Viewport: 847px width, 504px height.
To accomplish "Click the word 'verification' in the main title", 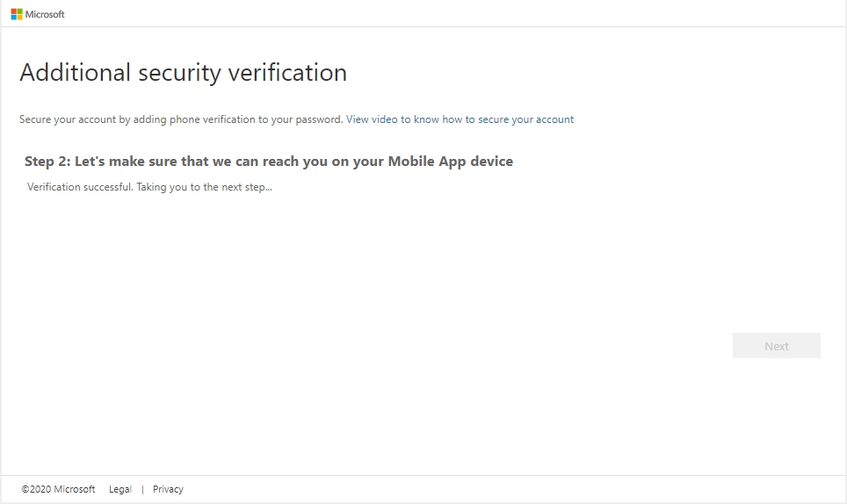I will pos(287,72).
